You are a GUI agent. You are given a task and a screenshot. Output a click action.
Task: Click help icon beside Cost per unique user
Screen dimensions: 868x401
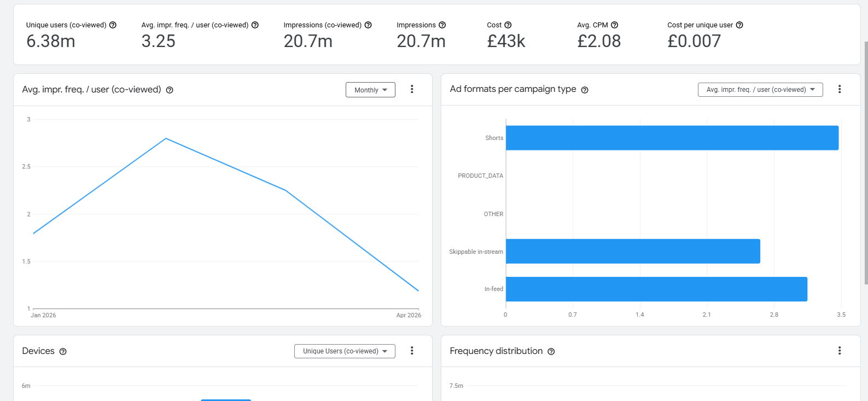coord(739,25)
